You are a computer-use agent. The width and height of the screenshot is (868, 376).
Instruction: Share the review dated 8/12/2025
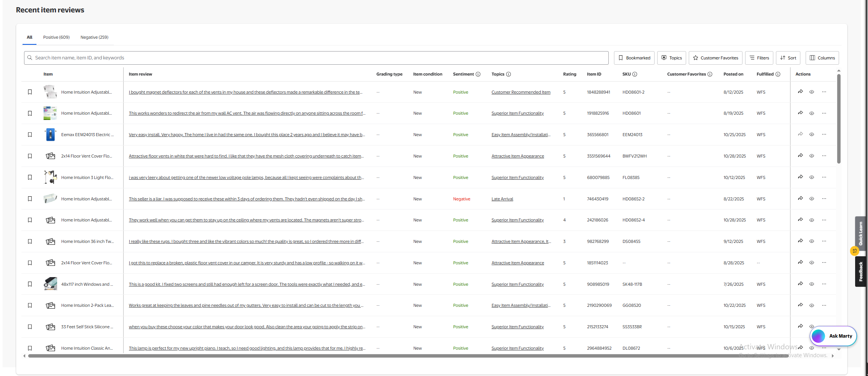coord(800,92)
